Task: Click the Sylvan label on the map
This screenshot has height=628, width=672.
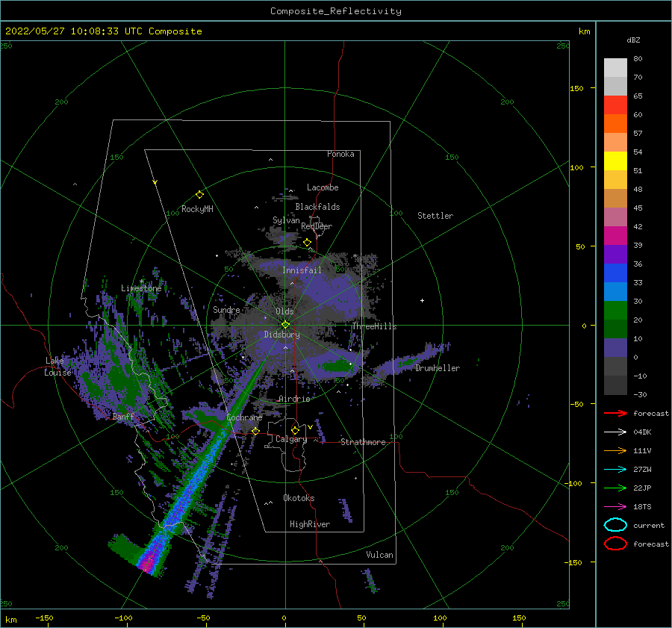Action: click(286, 220)
